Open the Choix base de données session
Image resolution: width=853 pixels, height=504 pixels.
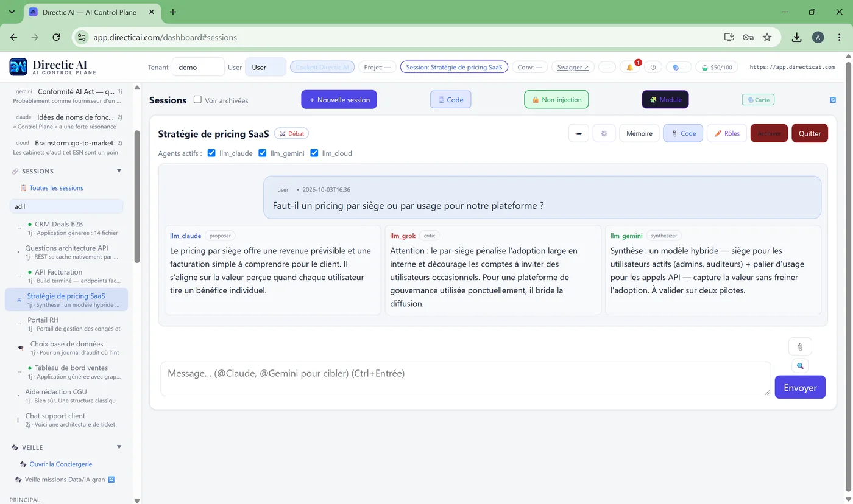[x=66, y=348]
